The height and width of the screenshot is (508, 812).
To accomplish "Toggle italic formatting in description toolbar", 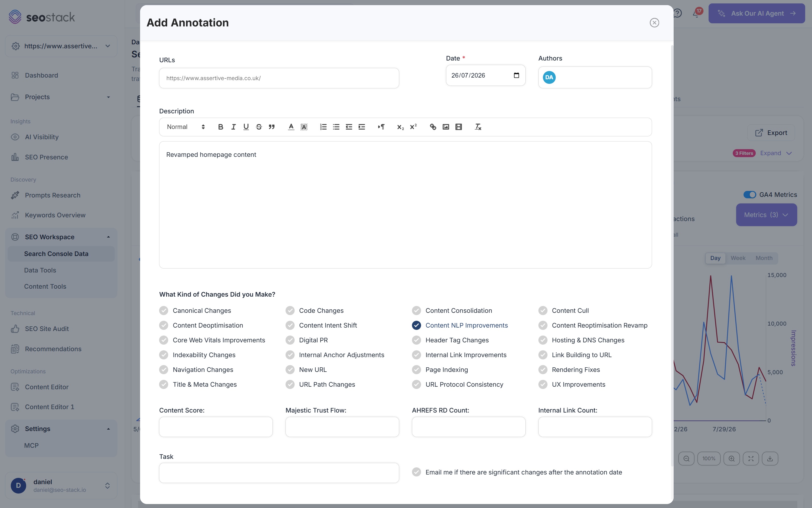I will click(x=233, y=127).
